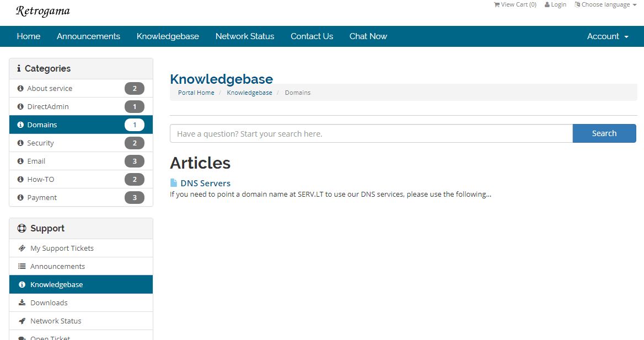Follow the Knowledgebase breadcrumb link

click(249, 93)
